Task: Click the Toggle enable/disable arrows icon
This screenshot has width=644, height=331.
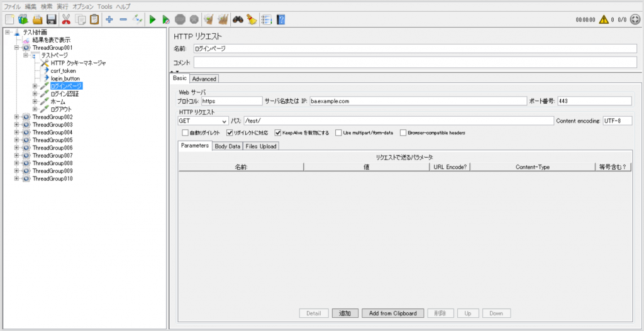Action: coord(137,19)
